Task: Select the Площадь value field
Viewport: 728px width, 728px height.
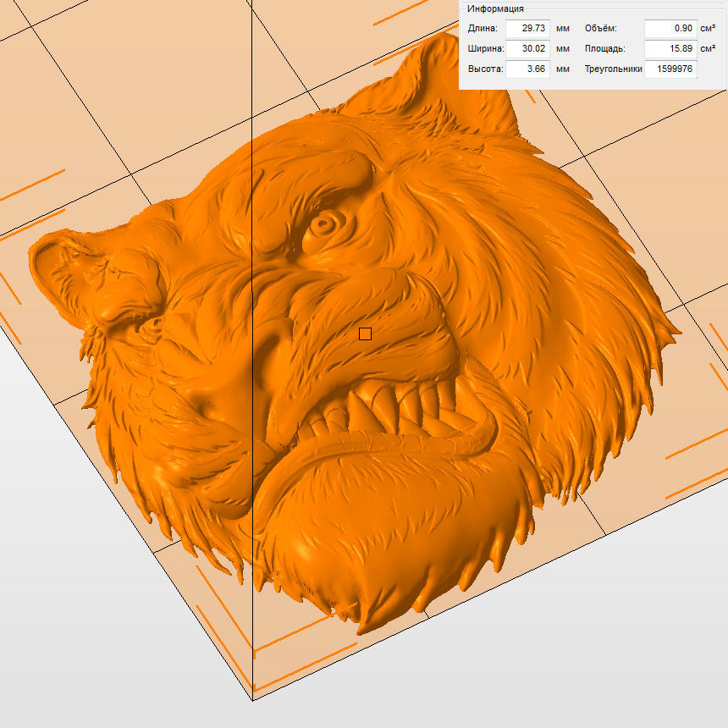Action: click(670, 49)
